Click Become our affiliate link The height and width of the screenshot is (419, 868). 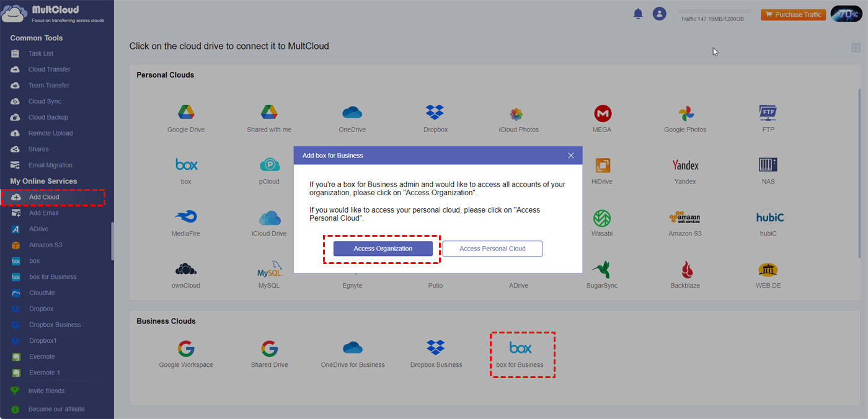[x=56, y=409]
